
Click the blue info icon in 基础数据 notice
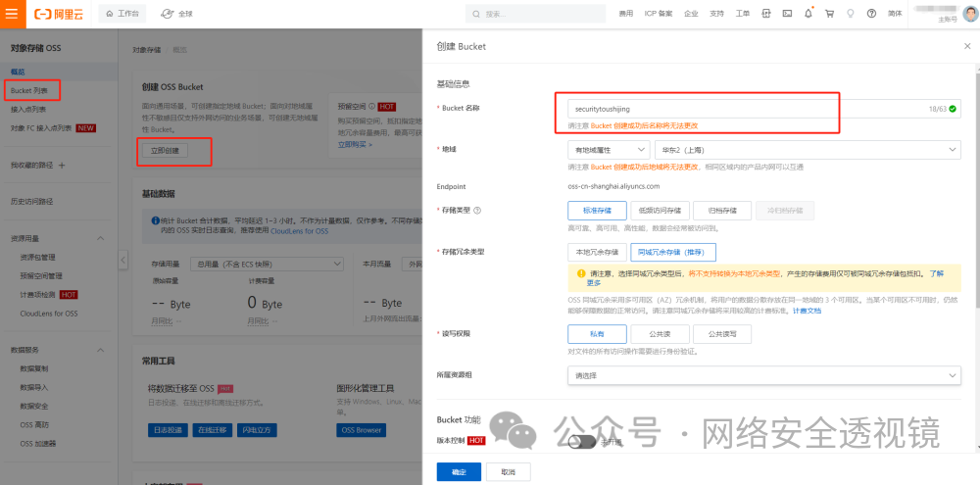[x=155, y=220]
